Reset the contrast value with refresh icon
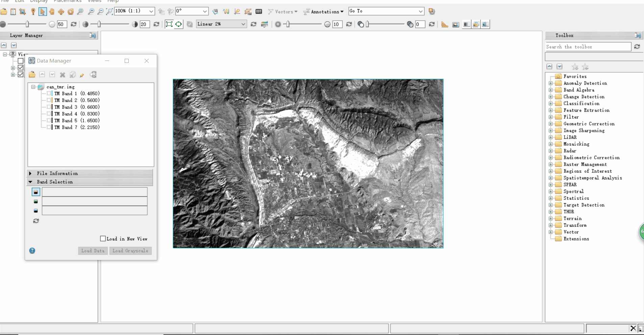Screen dimensions: 644x335 [x=156, y=24]
